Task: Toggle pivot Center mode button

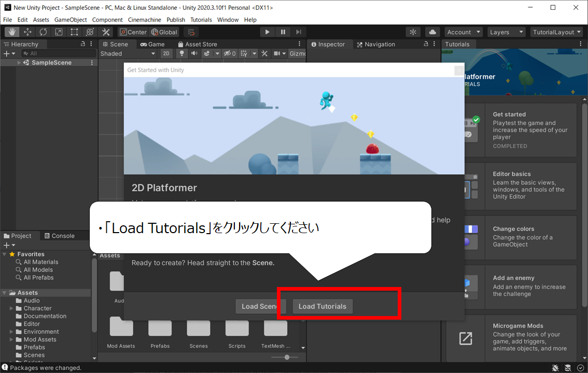Action: click(133, 32)
